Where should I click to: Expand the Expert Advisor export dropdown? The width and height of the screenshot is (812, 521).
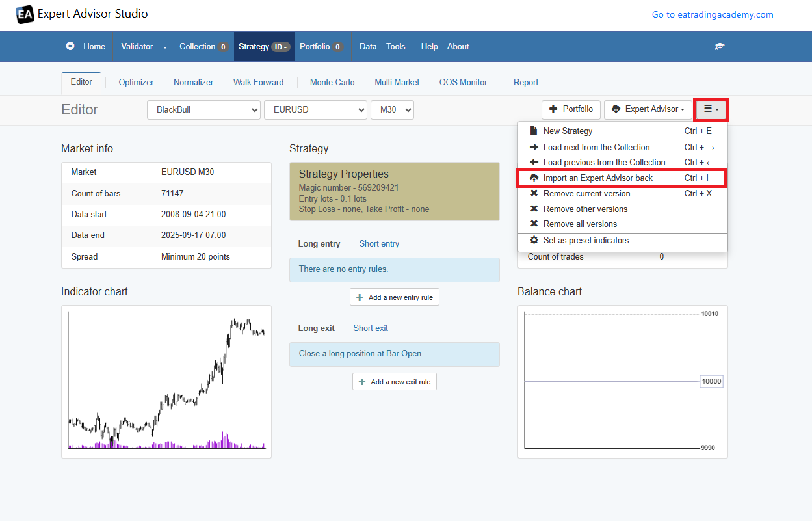tap(648, 109)
